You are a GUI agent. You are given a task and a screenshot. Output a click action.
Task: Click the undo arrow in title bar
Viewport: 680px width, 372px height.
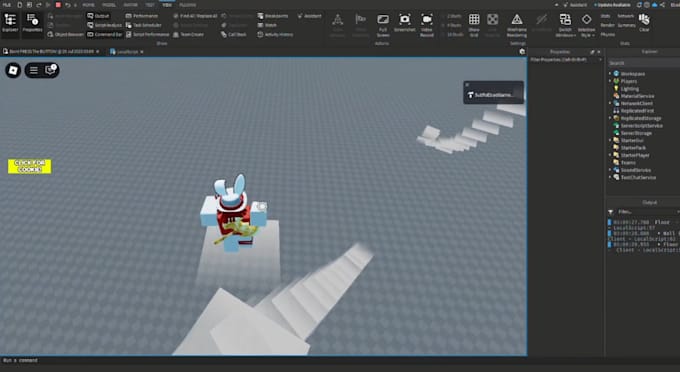point(68,5)
